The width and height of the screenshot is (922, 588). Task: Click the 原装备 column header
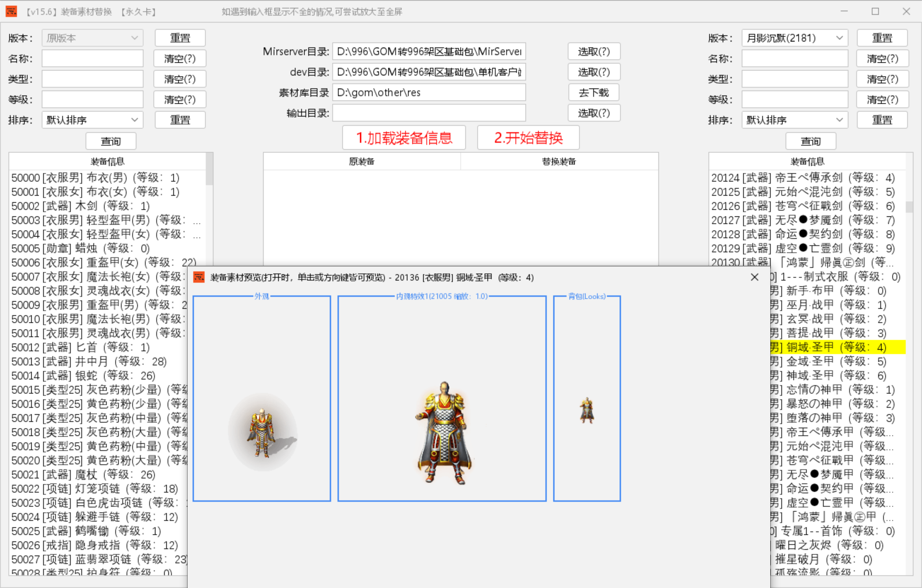(362, 162)
